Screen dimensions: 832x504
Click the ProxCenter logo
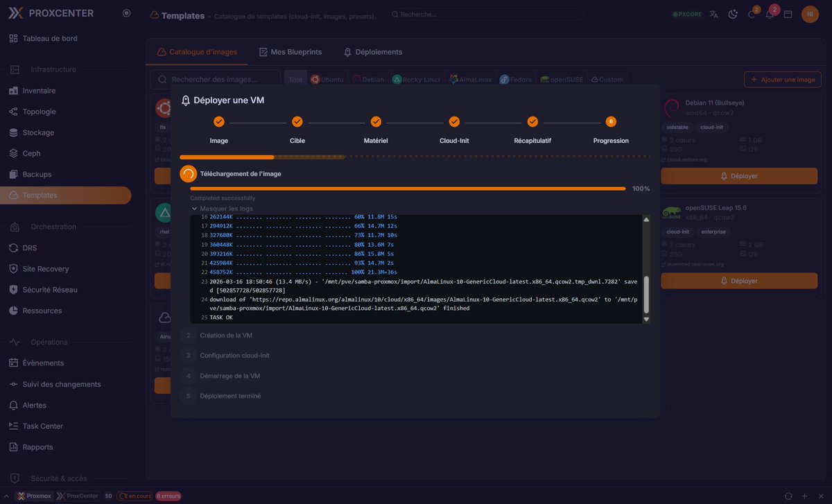pyautogui.click(x=51, y=13)
